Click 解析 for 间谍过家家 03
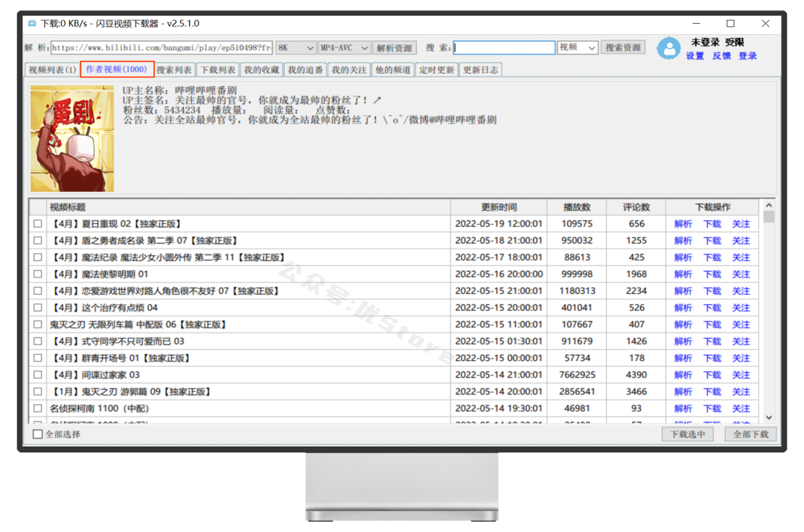This screenshot has height=532, width=804. (x=683, y=375)
